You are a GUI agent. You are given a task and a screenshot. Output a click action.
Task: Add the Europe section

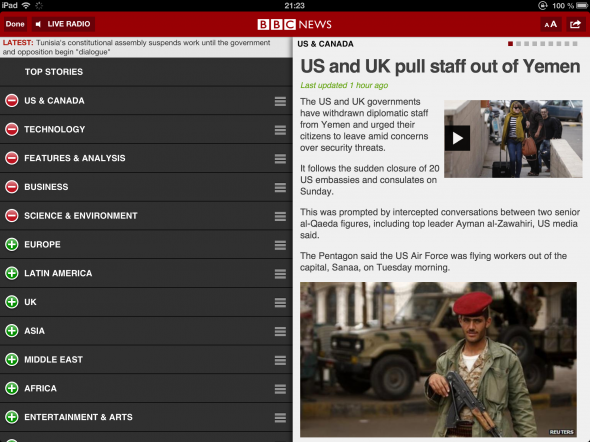pos(12,245)
